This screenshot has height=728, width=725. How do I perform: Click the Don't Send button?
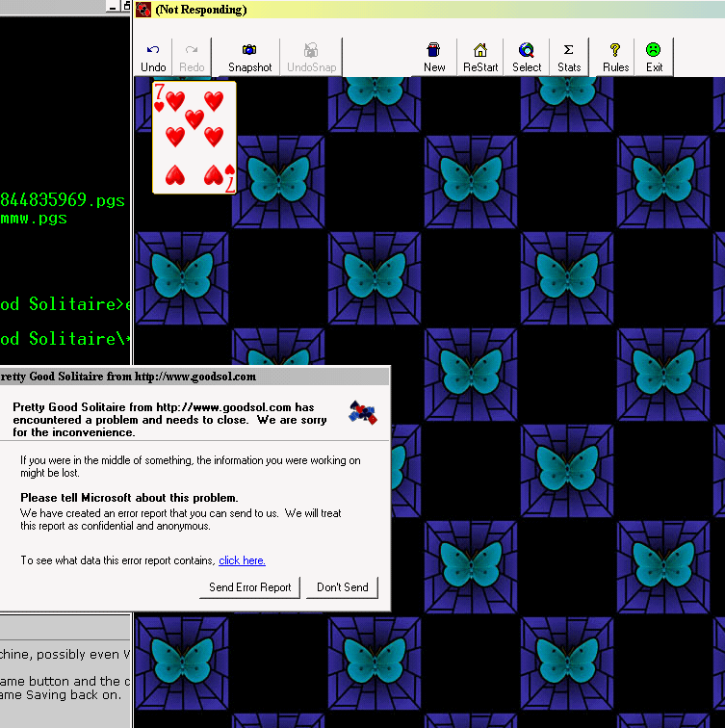click(x=343, y=587)
